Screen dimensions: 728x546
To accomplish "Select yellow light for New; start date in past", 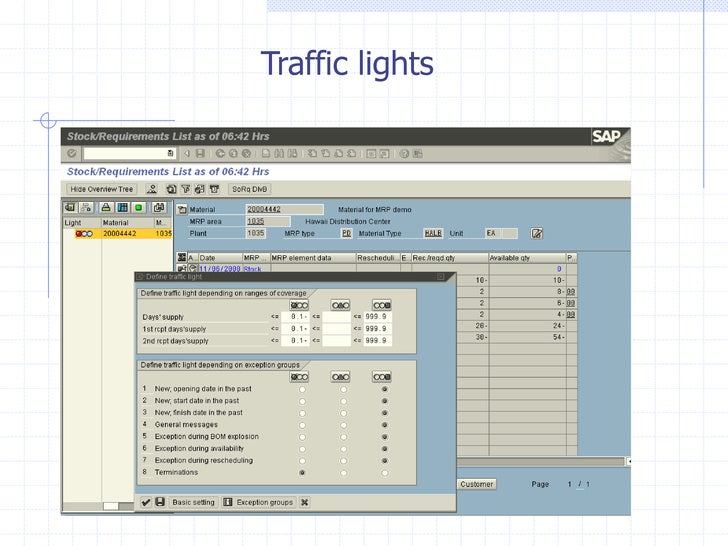I will [344, 401].
